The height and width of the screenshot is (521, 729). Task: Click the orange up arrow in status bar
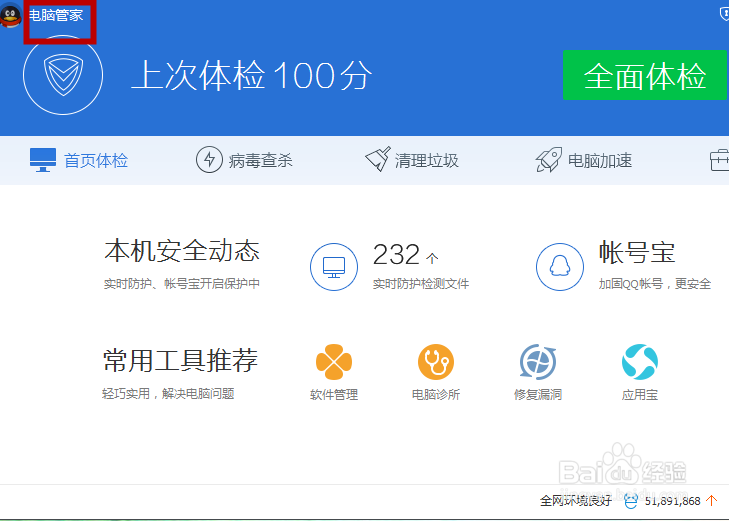coord(711,501)
